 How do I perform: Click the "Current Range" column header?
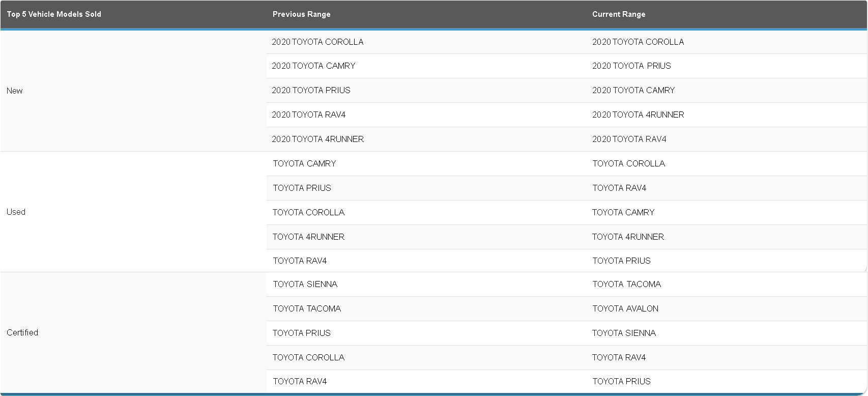point(618,14)
